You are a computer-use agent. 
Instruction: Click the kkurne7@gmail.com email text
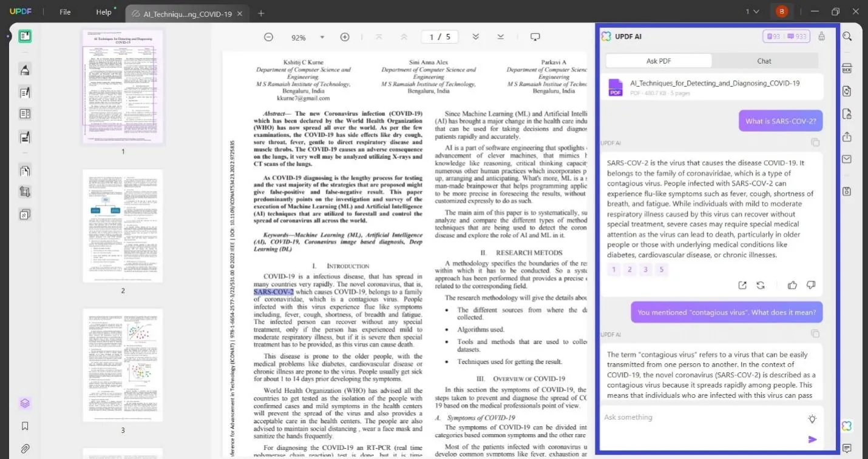[303, 98]
